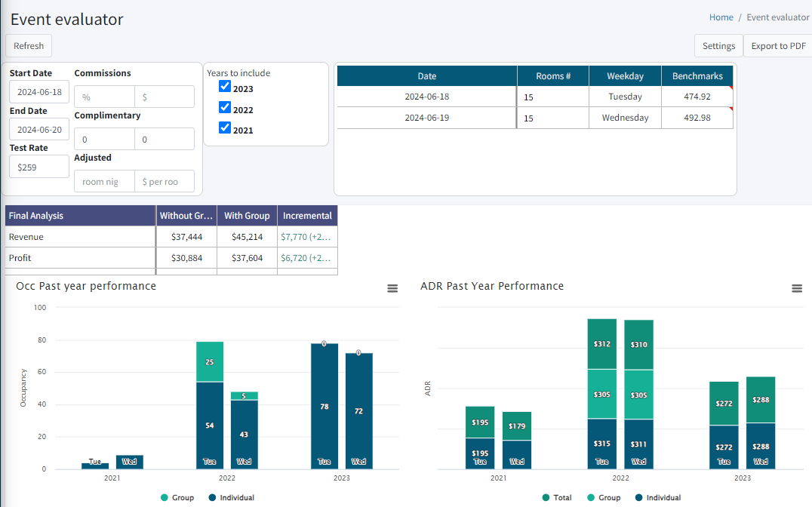This screenshot has width=812, height=507.
Task: Uncheck the 2022 year checkbox
Action: [224, 108]
